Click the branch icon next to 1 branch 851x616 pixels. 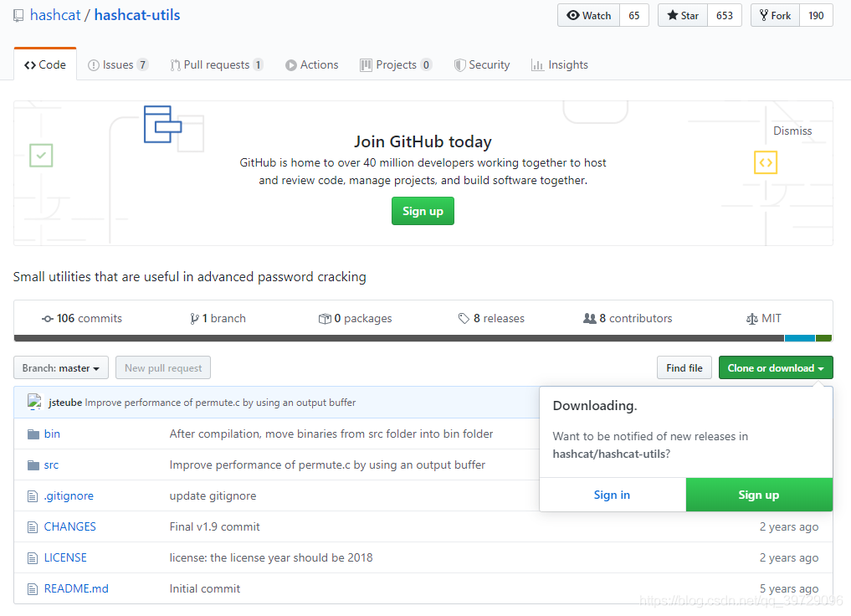coord(194,319)
